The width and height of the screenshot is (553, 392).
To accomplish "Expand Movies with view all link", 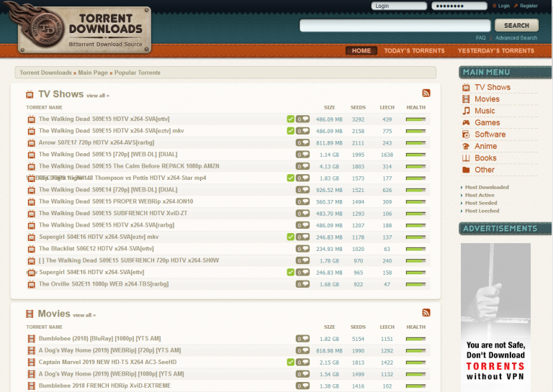I will click(x=84, y=315).
